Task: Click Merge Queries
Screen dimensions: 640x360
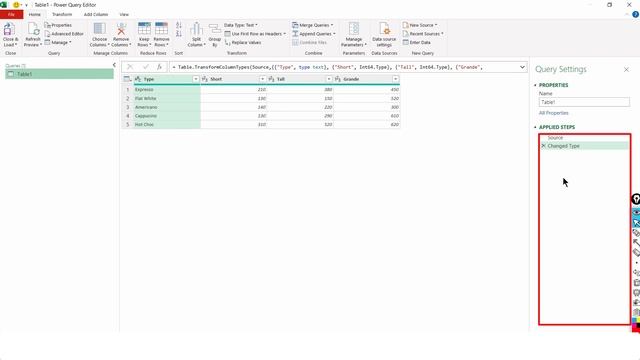Action: coord(313,25)
